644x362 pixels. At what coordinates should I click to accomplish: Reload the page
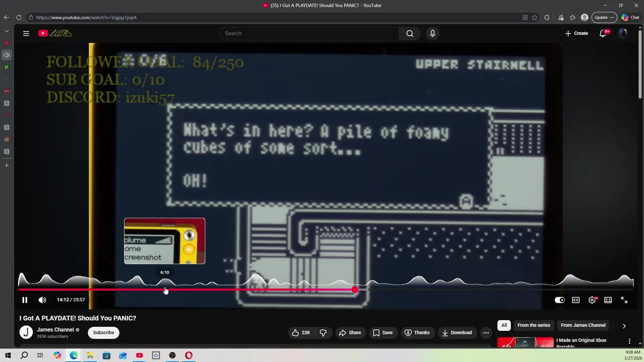click(19, 18)
